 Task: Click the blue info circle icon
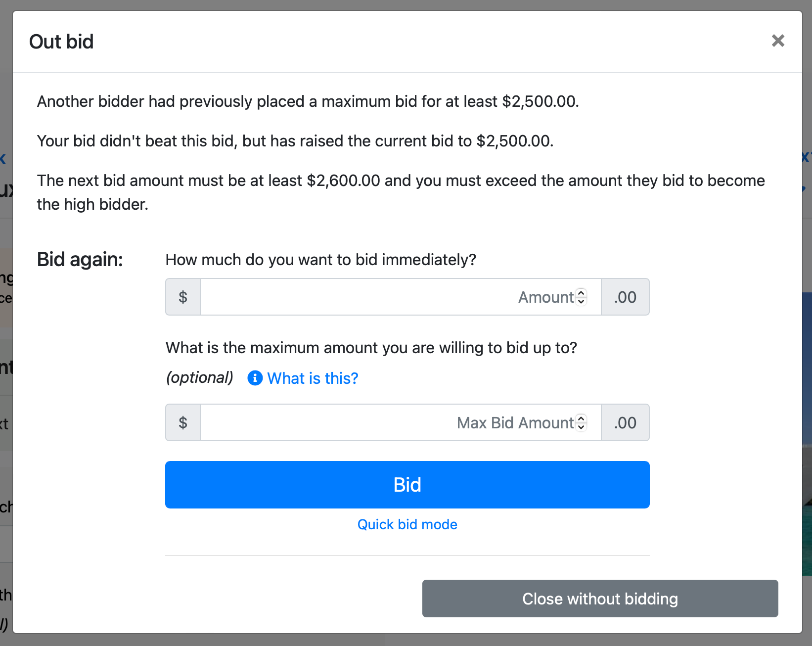click(x=255, y=378)
